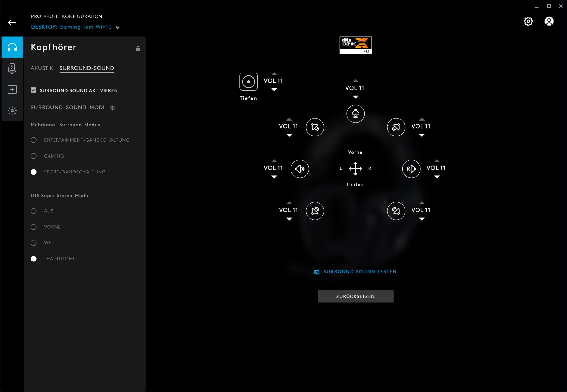Viewport: 567px width, 392px height.
Task: Click the left side speaker icon
Action: [x=299, y=169]
